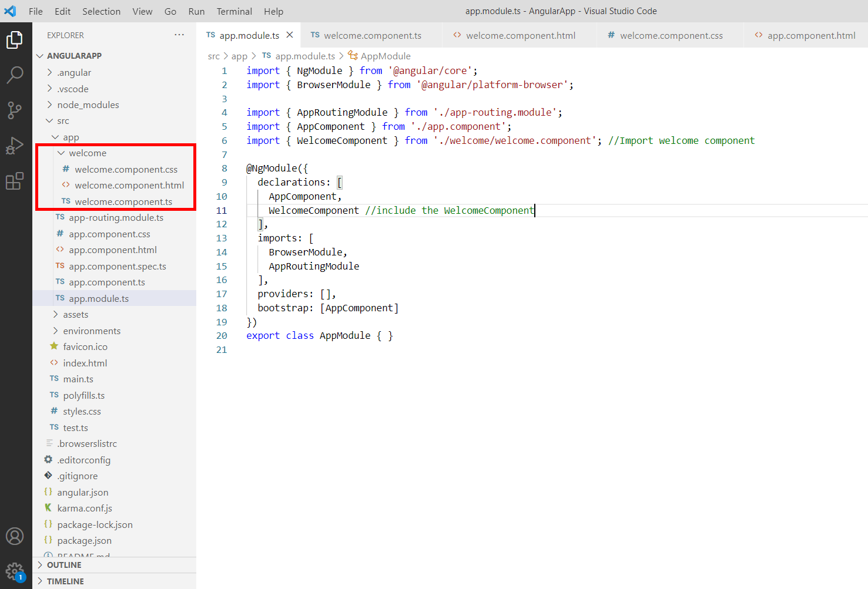Viewport: 868px width, 589px height.
Task: Open app.component.ts file
Action: point(107,282)
